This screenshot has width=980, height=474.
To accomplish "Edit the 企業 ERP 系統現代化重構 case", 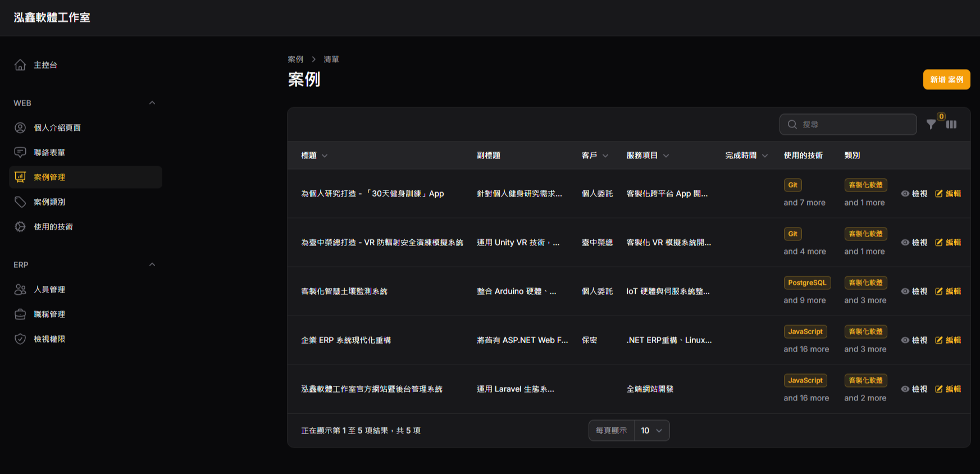I will 948,340.
